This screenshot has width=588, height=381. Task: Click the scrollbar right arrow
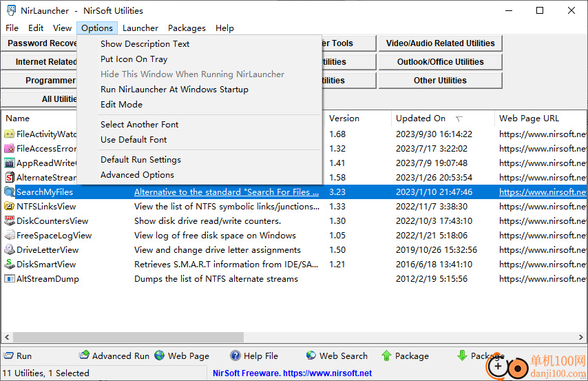(x=581, y=337)
